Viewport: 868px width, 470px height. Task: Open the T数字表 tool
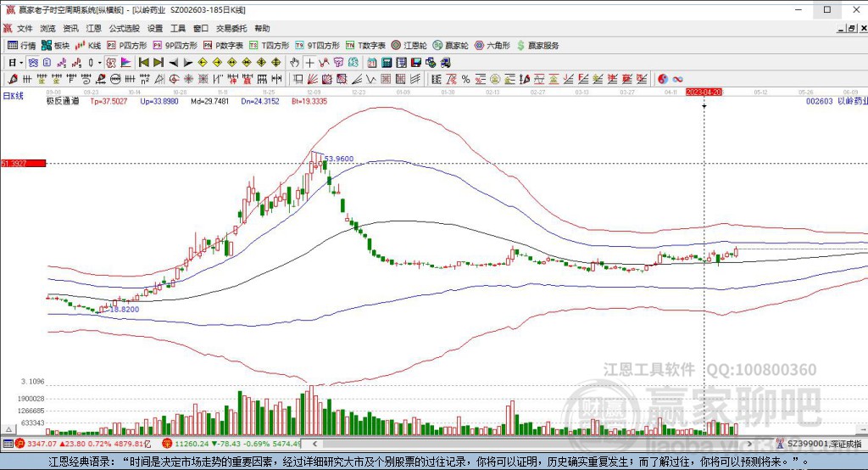pyautogui.click(x=365, y=46)
